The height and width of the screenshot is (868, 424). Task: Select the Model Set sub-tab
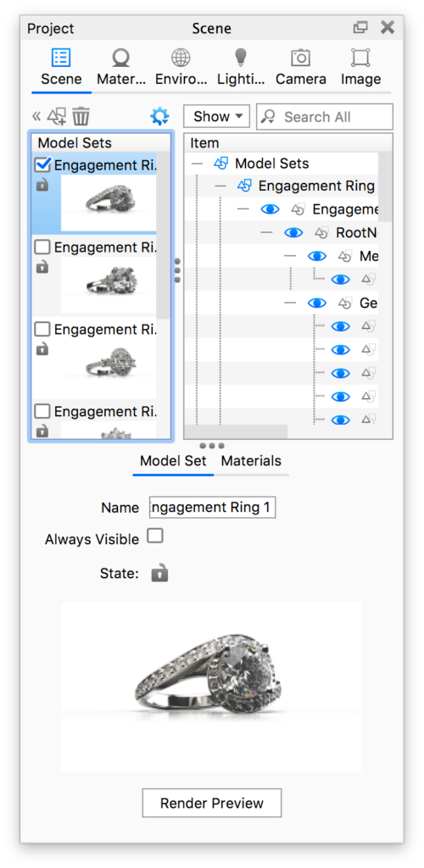click(173, 460)
